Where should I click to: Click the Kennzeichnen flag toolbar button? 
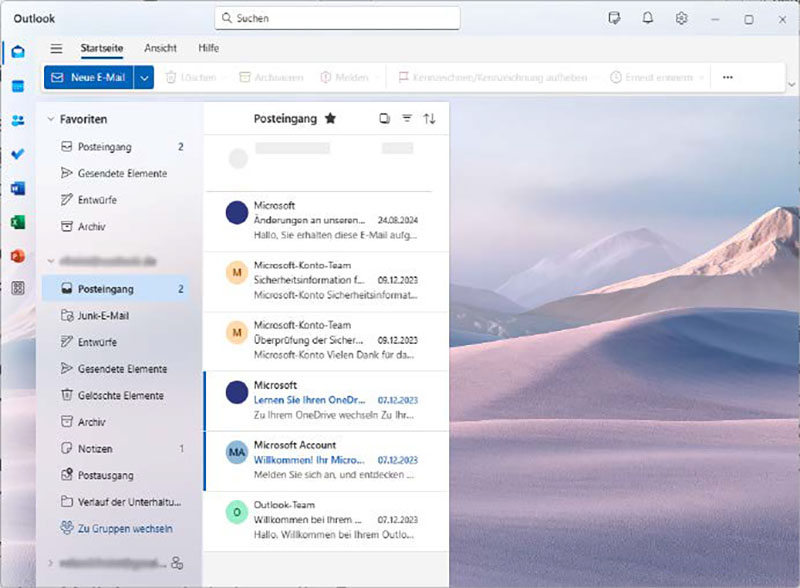coord(493,78)
